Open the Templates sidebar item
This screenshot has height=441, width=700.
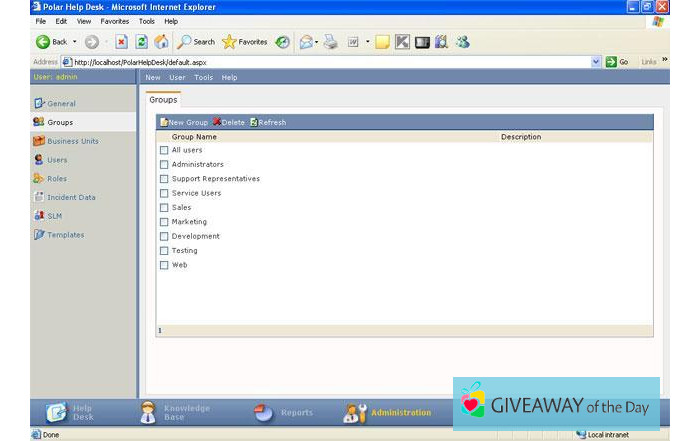point(65,235)
